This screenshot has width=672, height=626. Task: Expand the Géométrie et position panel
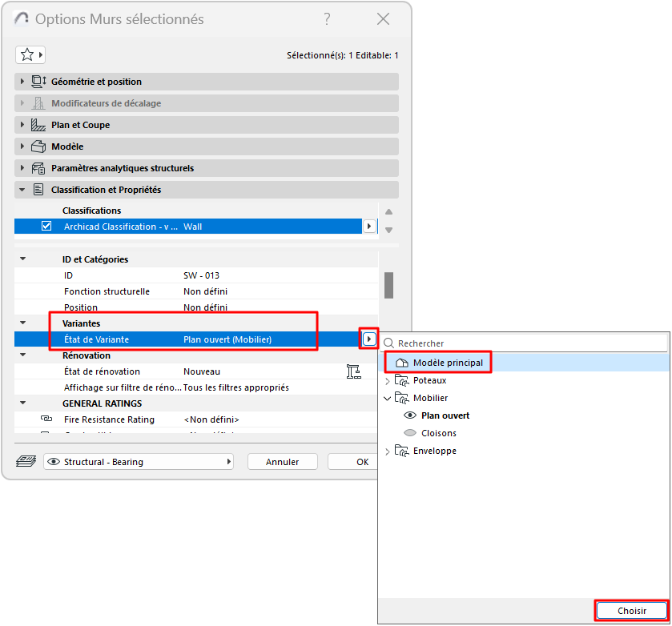[22, 82]
